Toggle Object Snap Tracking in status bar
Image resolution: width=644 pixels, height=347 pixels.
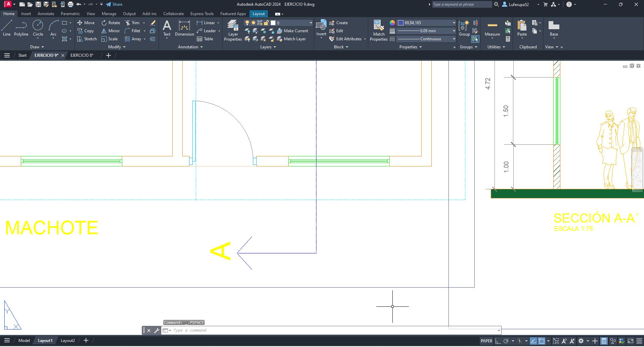click(533, 341)
